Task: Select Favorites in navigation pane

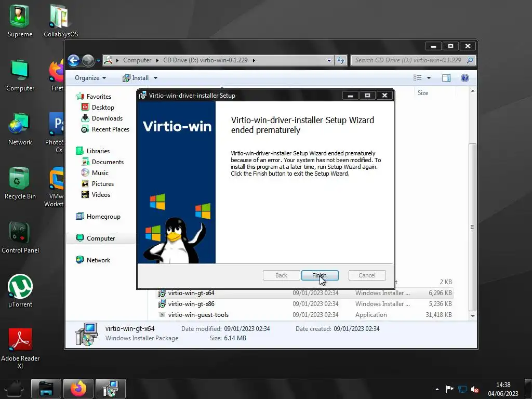Action: pos(94,96)
